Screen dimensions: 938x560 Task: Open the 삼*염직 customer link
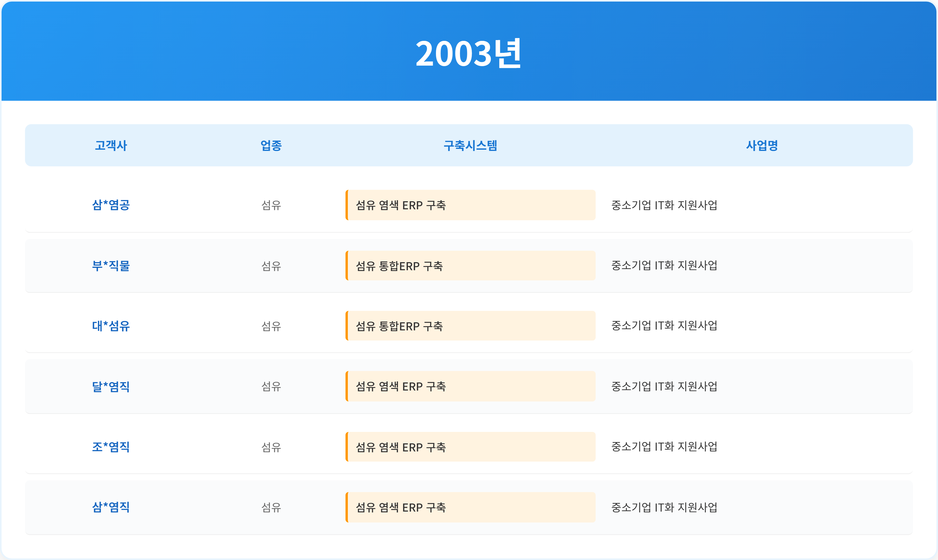[111, 507]
